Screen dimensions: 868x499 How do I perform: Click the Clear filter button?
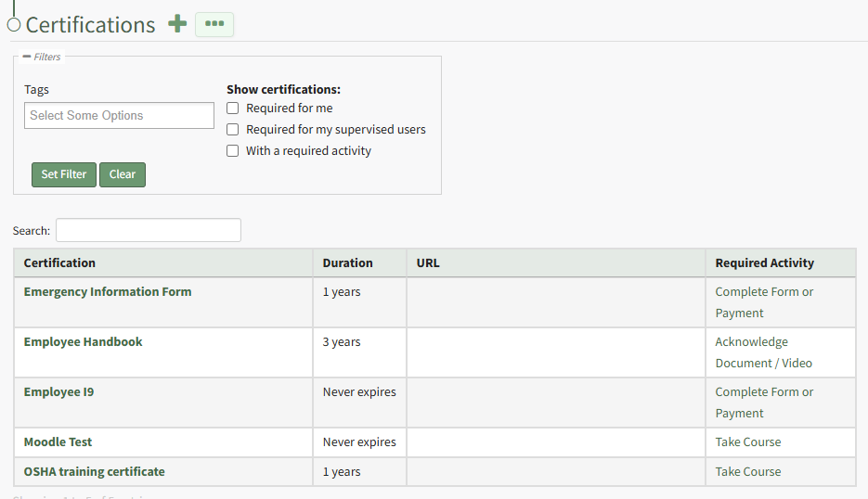123,174
